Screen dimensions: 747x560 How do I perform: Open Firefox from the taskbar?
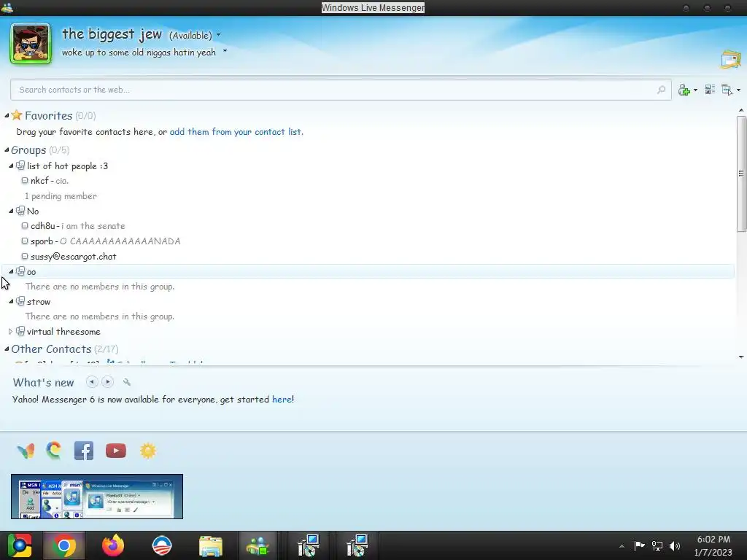113,545
